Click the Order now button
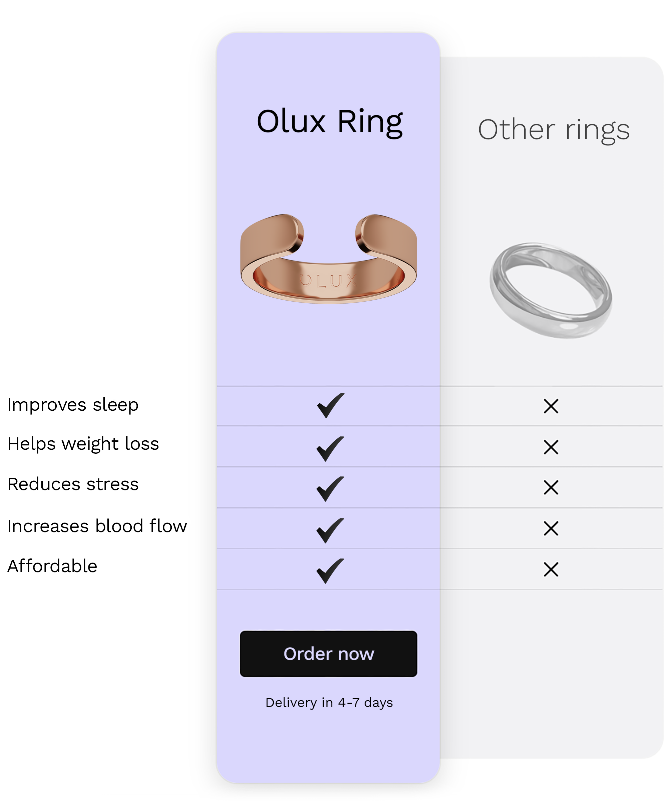Viewport: 667px width, 812px height. pos(328,654)
